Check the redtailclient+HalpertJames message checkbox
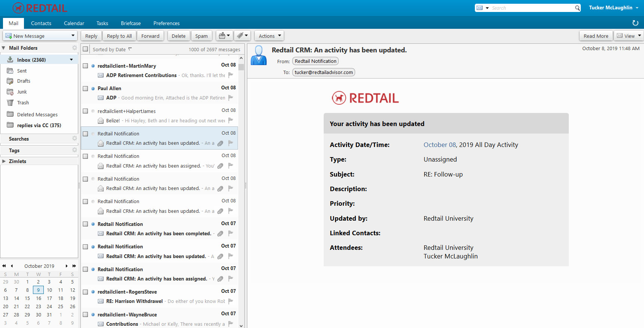644x328 pixels. pos(85,111)
